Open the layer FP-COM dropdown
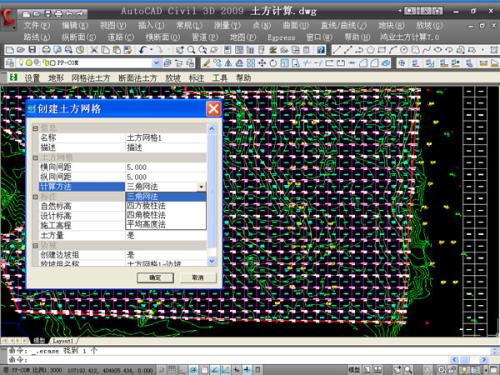 click(156, 63)
